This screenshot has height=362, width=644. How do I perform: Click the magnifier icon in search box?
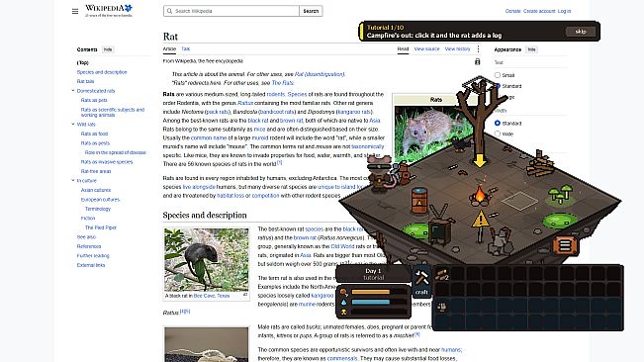[169, 11]
